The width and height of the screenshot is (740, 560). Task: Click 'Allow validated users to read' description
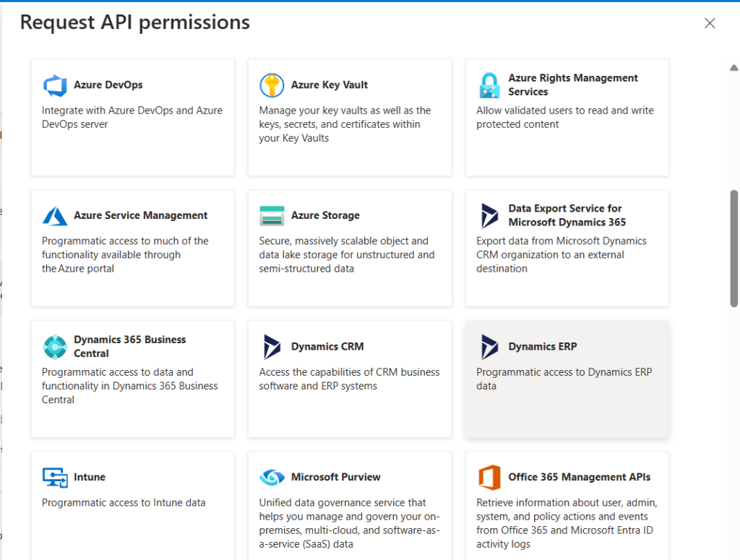[564, 118]
